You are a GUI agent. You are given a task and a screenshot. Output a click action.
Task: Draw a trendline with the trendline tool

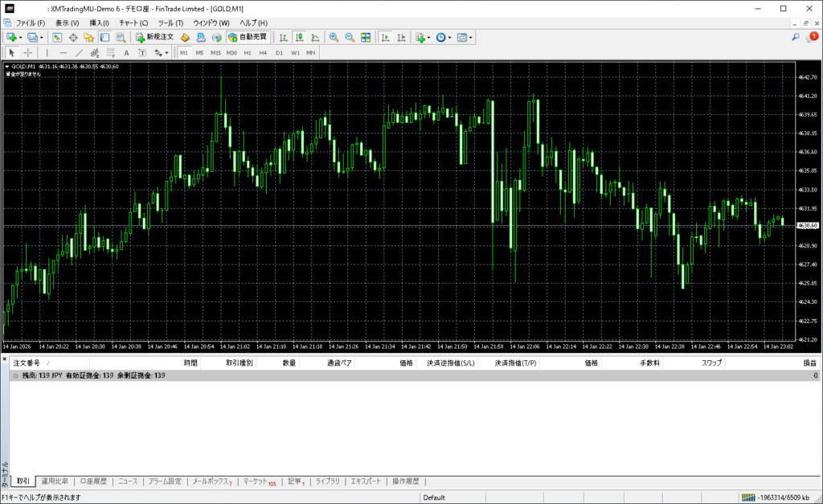point(80,53)
